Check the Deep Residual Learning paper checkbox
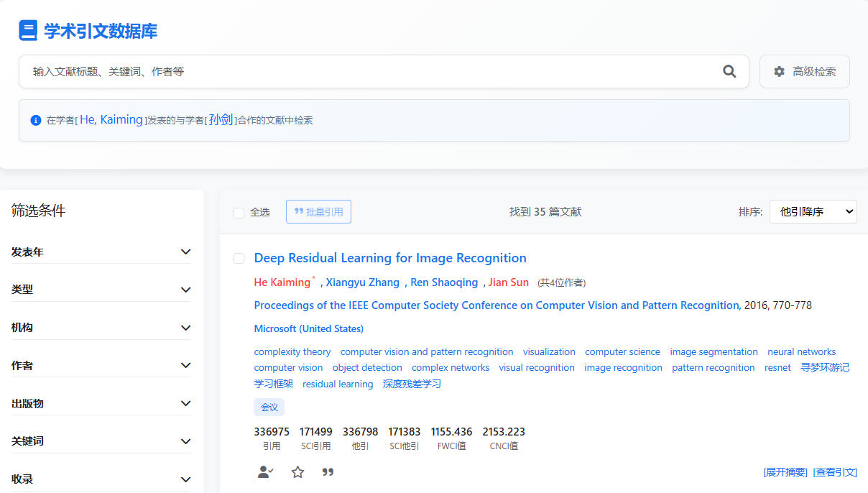The image size is (868, 493). (239, 258)
